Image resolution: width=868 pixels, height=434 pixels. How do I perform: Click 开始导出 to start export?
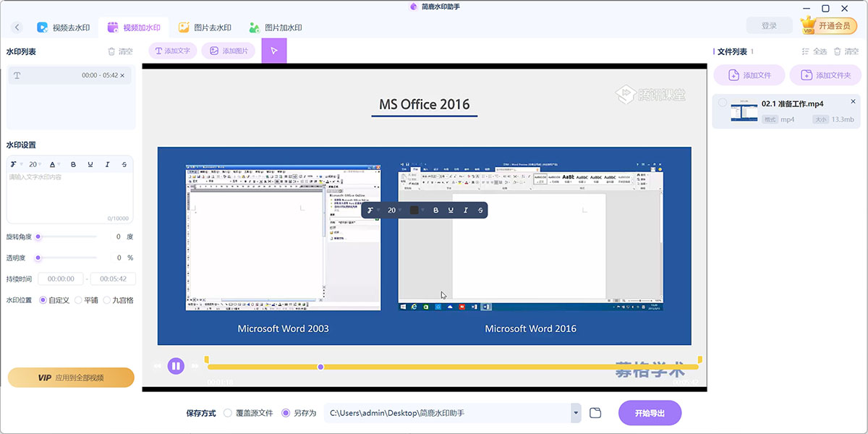pos(650,413)
